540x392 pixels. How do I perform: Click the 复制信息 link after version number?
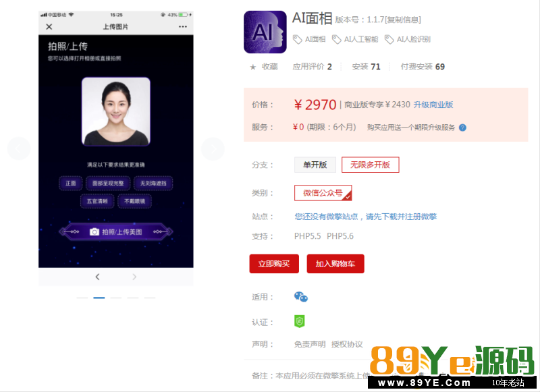coord(402,20)
